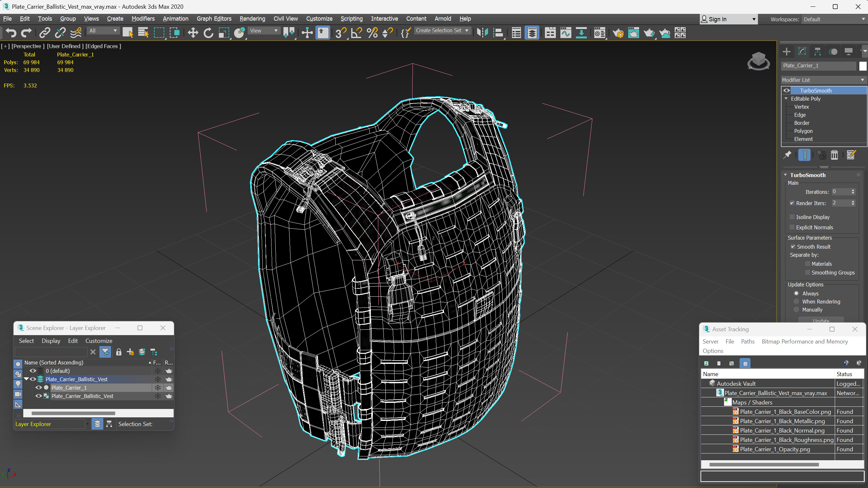Screen dimensions: 868x488
Task: Uncheck the Smooth Result checkbox
Action: [793, 246]
